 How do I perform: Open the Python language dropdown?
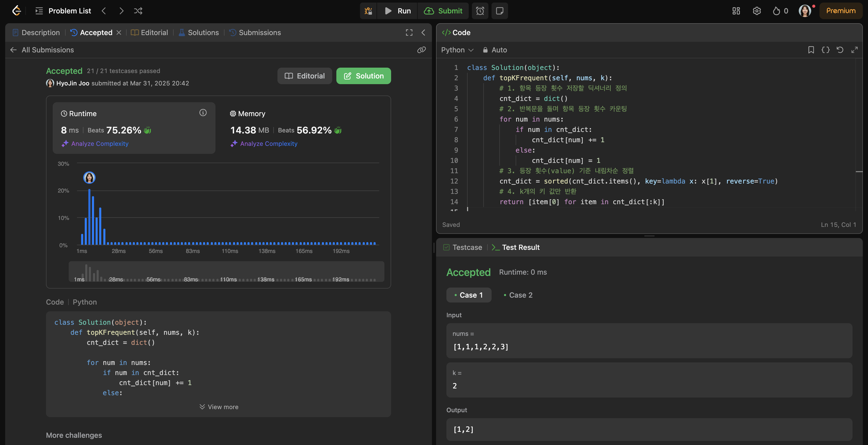coord(457,50)
